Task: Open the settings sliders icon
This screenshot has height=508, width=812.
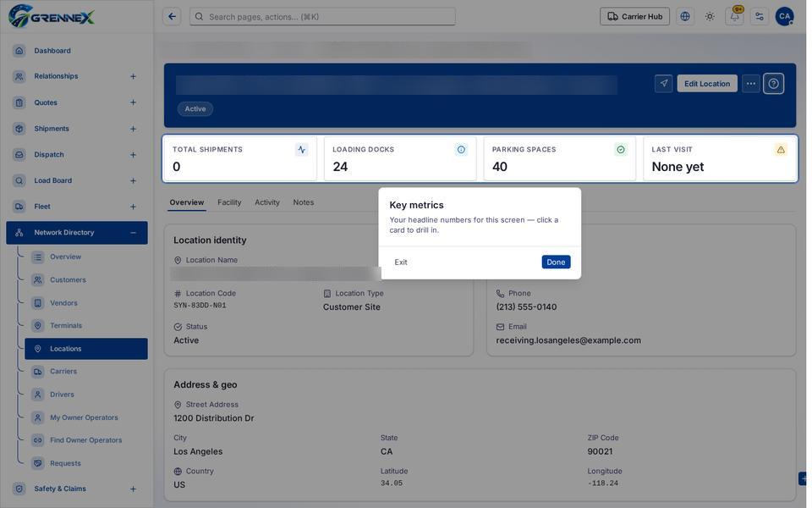Action: 760,17
